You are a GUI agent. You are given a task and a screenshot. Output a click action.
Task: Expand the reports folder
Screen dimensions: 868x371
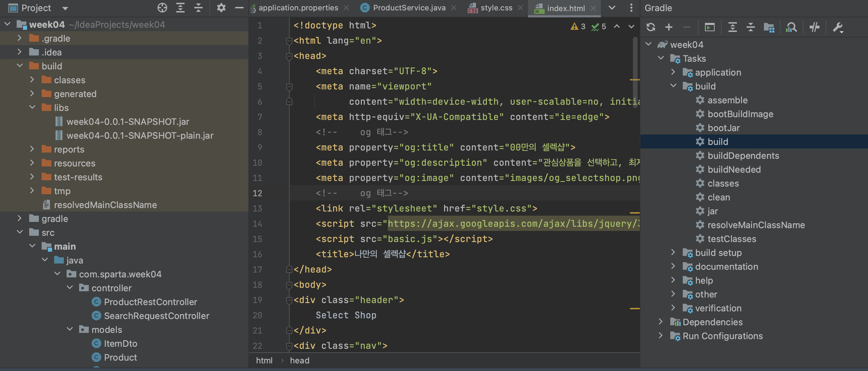coord(32,149)
